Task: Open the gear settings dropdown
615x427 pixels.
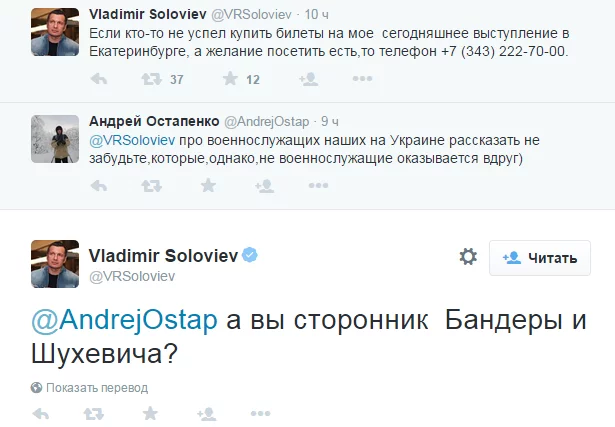Action: [x=468, y=257]
